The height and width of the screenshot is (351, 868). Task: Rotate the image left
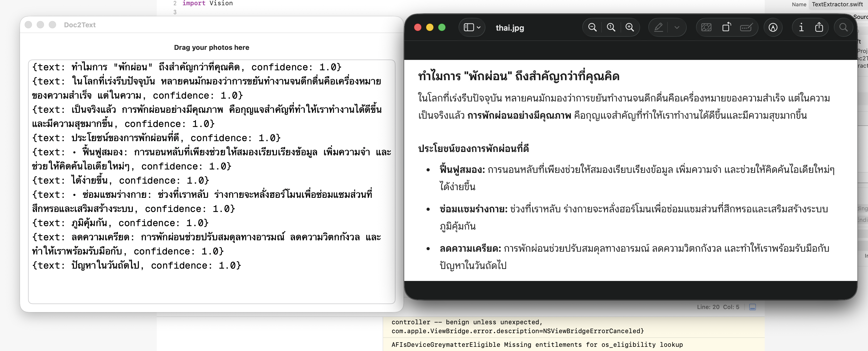[726, 27]
